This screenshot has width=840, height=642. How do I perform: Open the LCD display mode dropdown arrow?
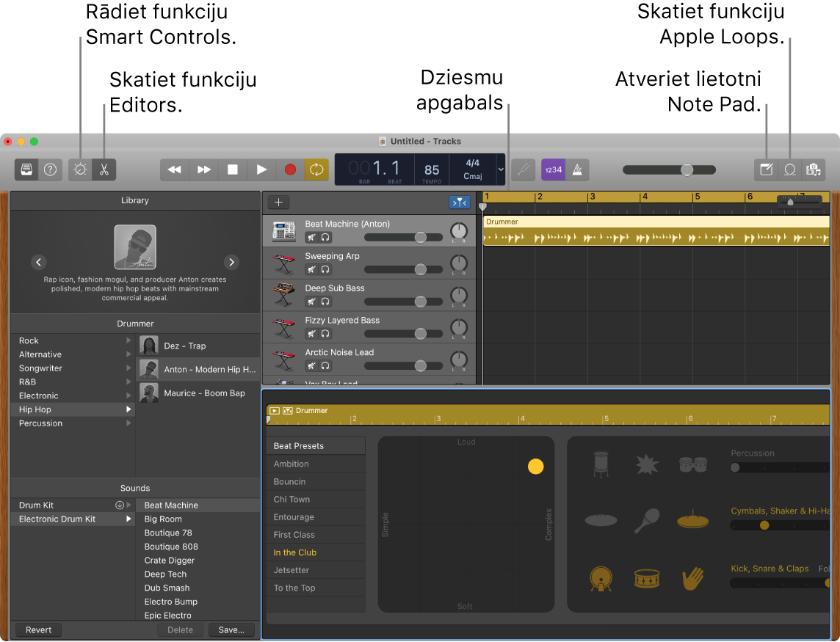[501, 169]
